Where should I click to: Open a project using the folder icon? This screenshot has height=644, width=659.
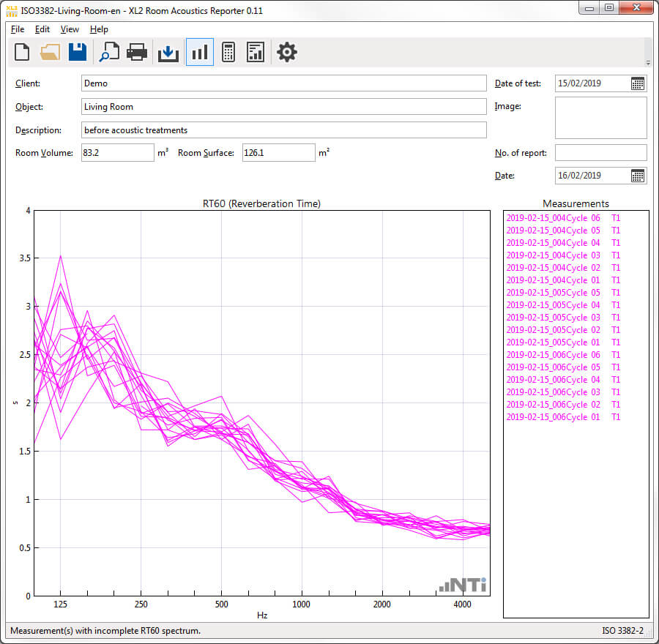click(50, 52)
